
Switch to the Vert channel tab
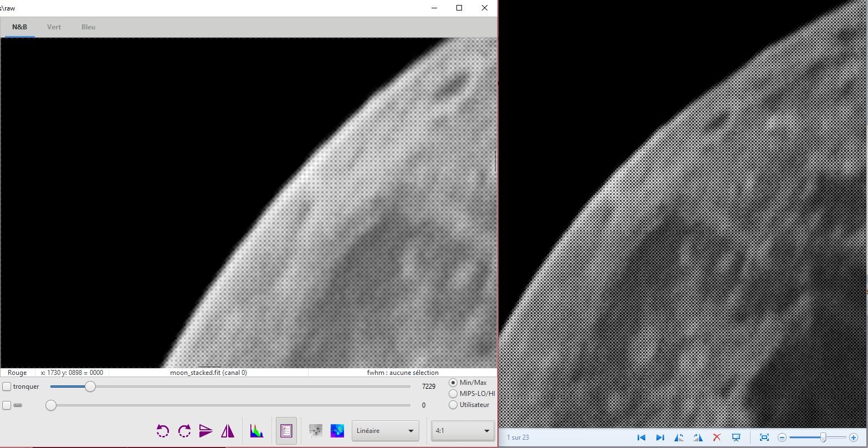[54, 27]
